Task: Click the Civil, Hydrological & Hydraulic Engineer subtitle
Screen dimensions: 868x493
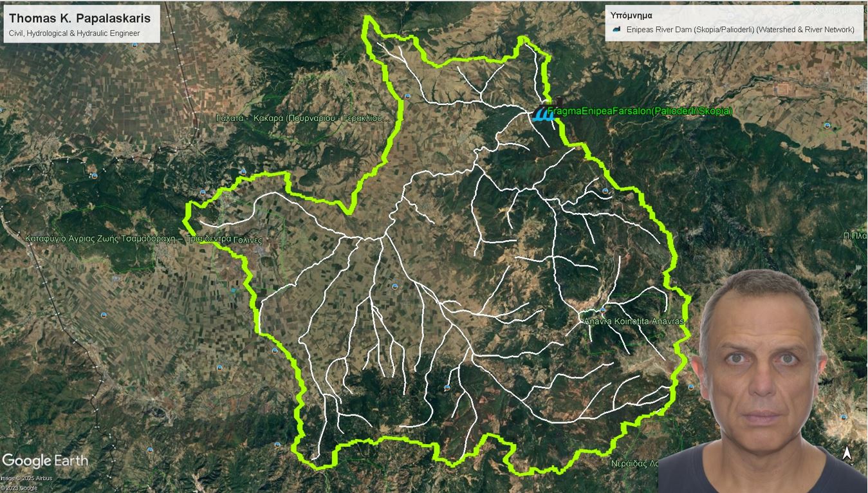Action: pyautogui.click(x=74, y=33)
